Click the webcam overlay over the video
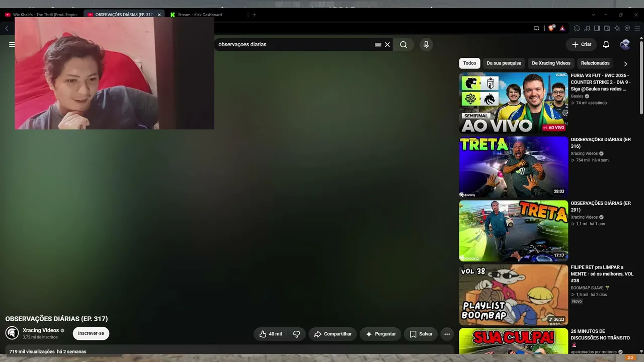The height and width of the screenshot is (362, 644). pos(115,73)
